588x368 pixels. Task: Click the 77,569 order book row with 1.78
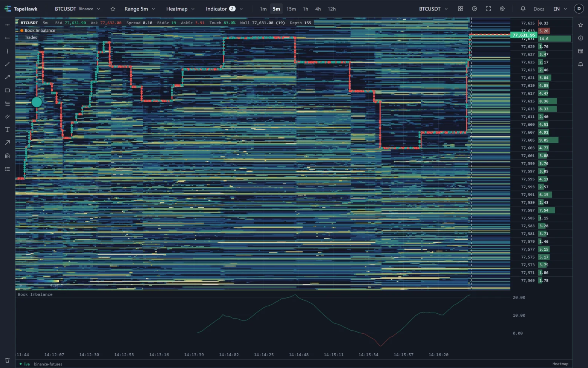click(541, 280)
